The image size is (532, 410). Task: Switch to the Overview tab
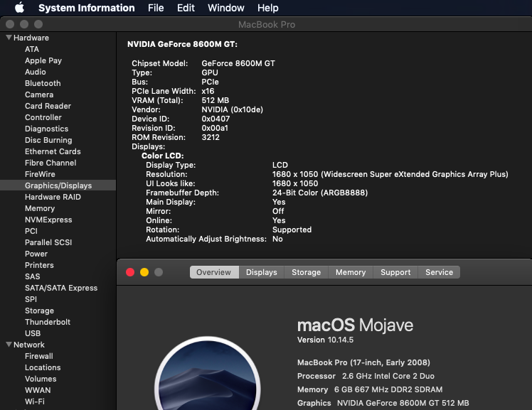(214, 272)
